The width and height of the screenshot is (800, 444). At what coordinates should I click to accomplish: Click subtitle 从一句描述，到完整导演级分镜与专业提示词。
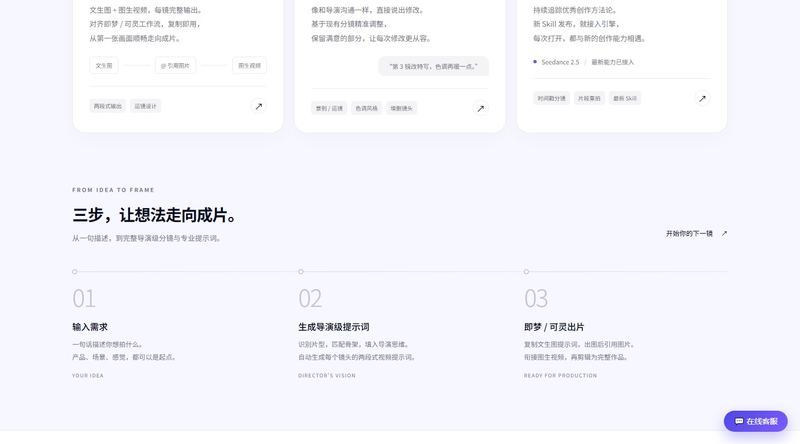click(146, 238)
